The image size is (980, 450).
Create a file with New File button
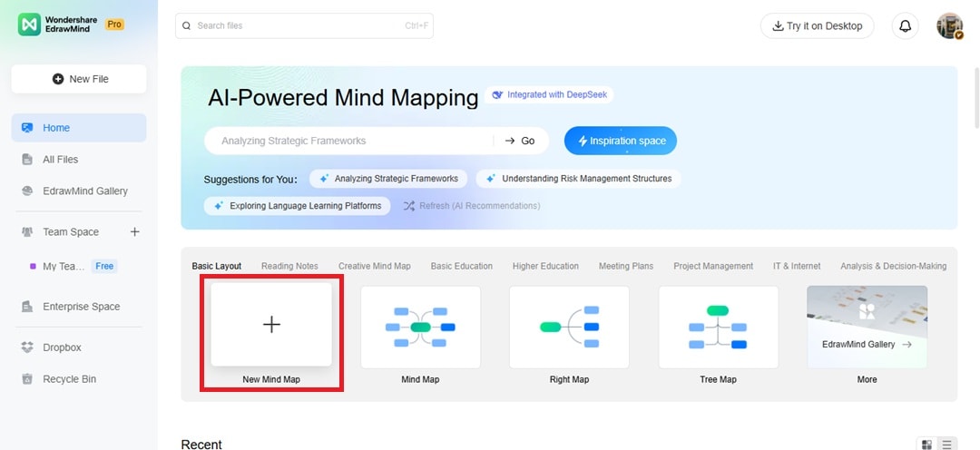(79, 79)
